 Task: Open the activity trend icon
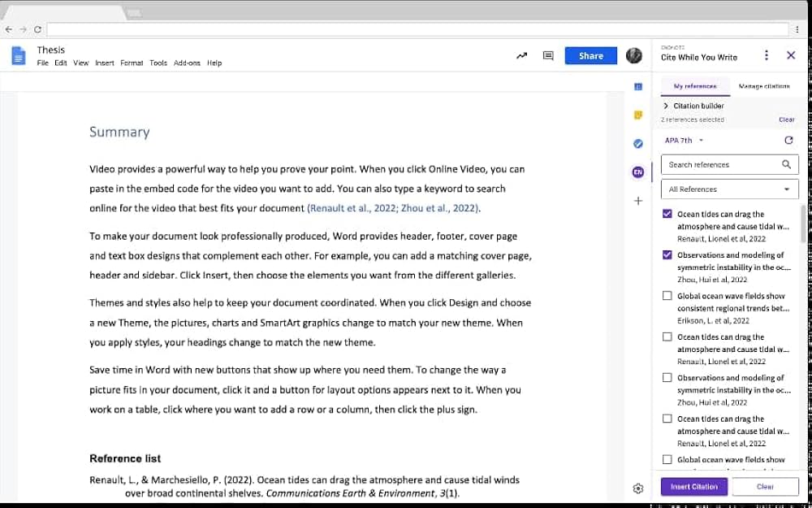click(x=521, y=55)
